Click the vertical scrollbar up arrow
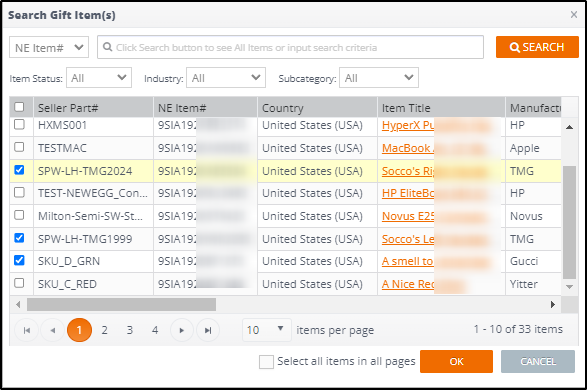Image resolution: width=587 pixels, height=390 pixels. (x=569, y=127)
